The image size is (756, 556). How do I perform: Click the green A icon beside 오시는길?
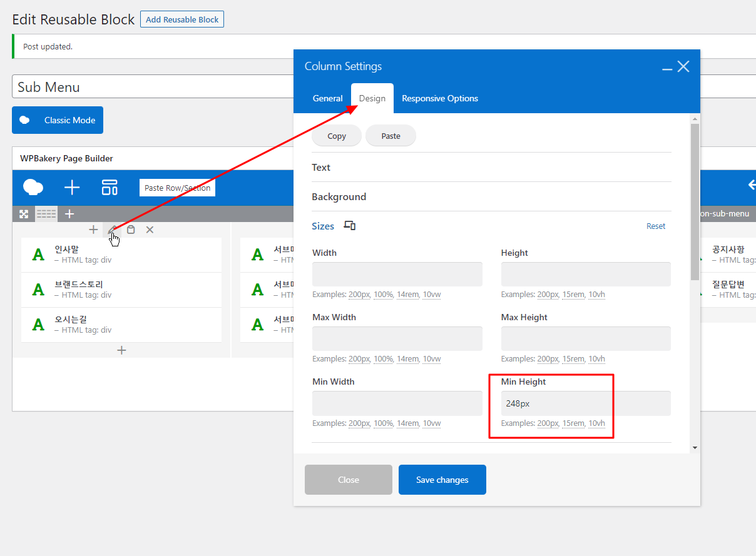pos(38,325)
